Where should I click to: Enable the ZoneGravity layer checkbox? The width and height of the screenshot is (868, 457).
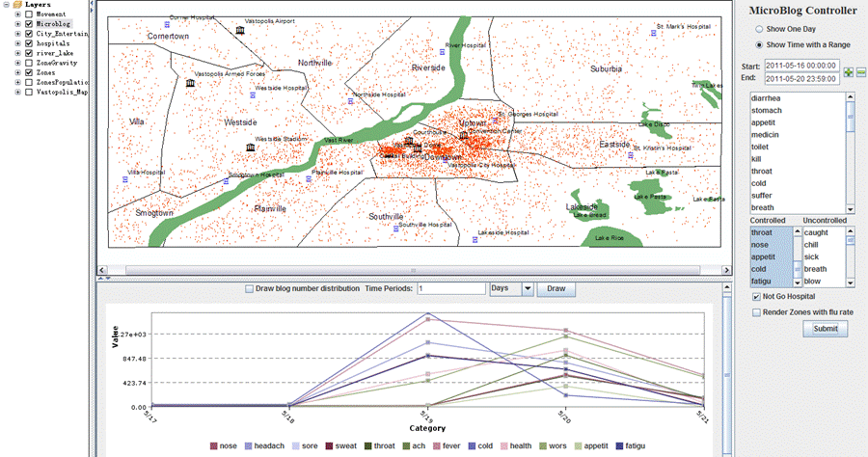click(x=29, y=63)
